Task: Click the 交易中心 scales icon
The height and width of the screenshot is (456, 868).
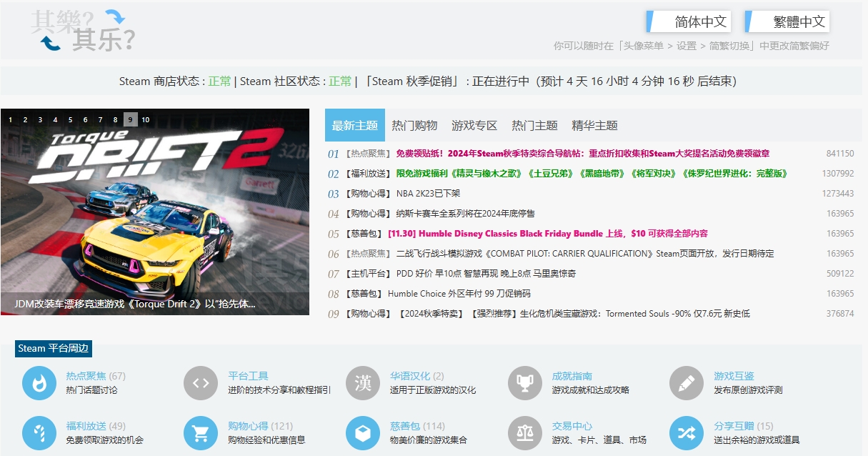Action: 525,433
